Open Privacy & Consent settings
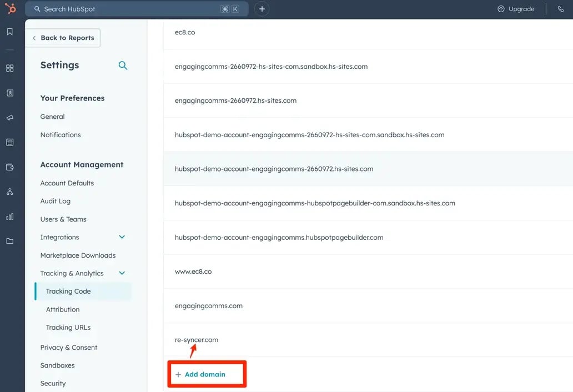Viewport: 573px width, 392px height. pos(69,348)
